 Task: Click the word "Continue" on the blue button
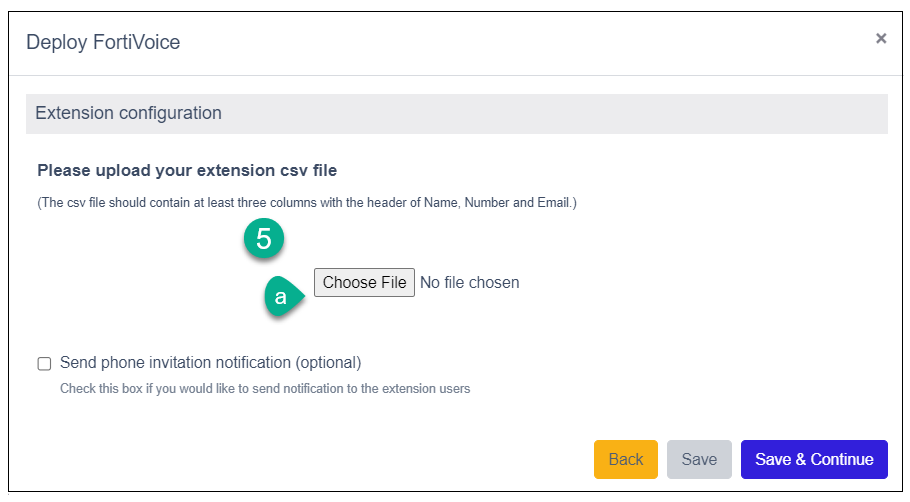coord(841,459)
